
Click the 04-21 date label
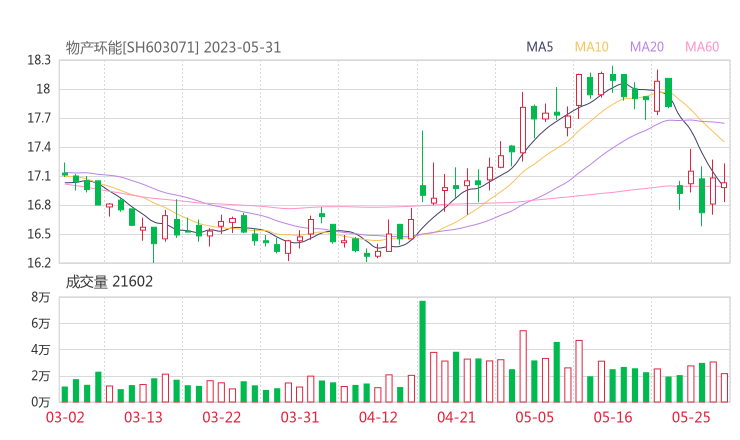pos(456,417)
